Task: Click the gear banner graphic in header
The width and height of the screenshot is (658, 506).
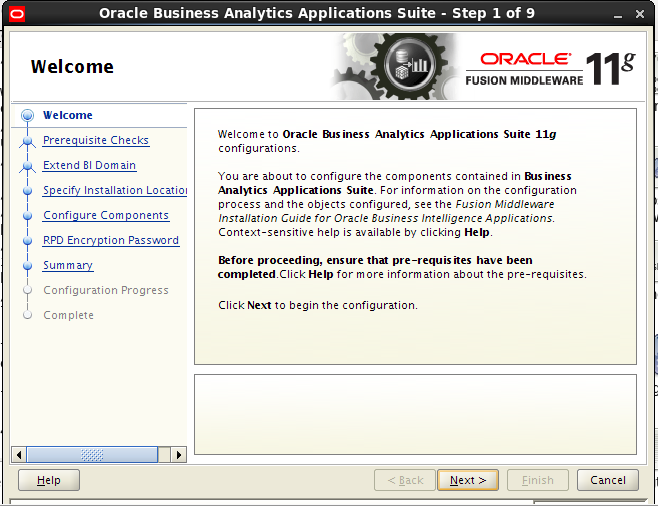Action: tap(394, 66)
